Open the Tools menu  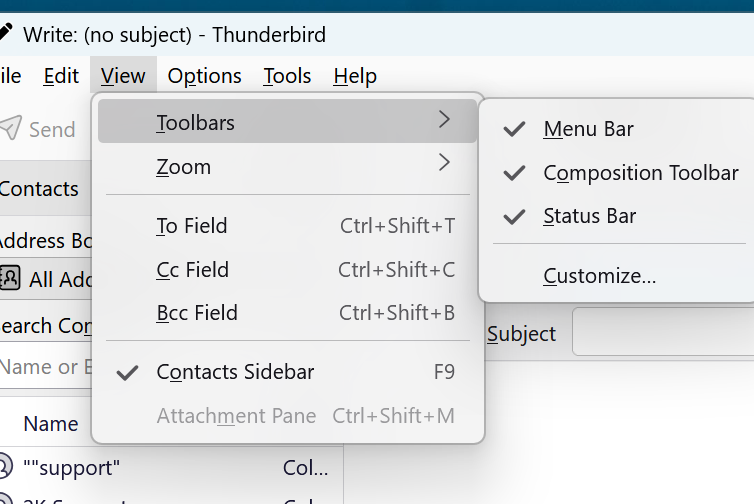click(x=287, y=76)
